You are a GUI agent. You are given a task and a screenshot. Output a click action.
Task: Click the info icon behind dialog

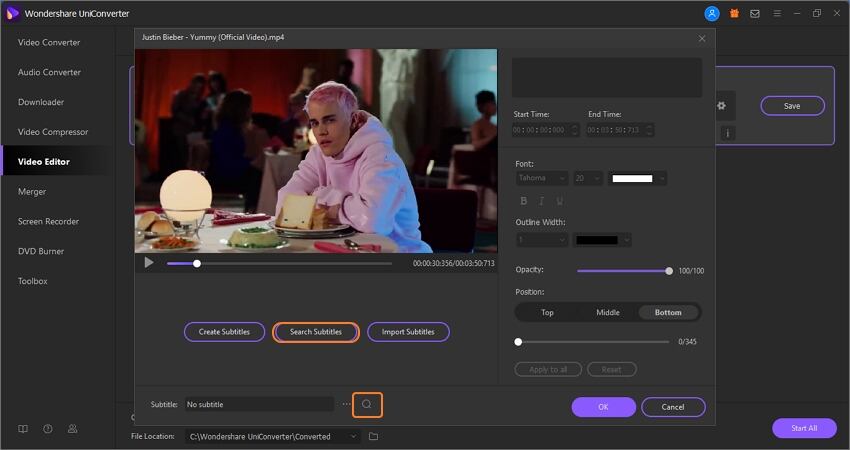point(728,133)
